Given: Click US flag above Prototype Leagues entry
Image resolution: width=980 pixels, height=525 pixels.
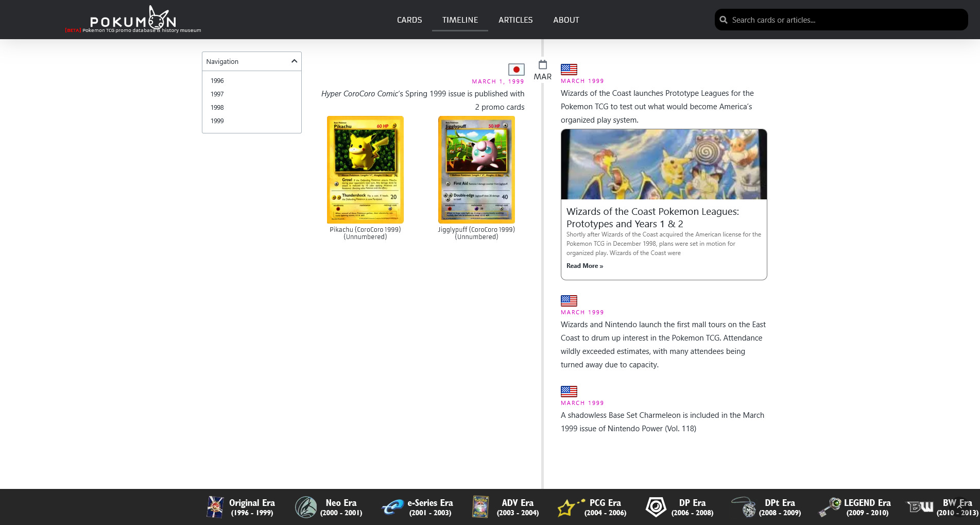Looking at the screenshot, I should (x=569, y=70).
